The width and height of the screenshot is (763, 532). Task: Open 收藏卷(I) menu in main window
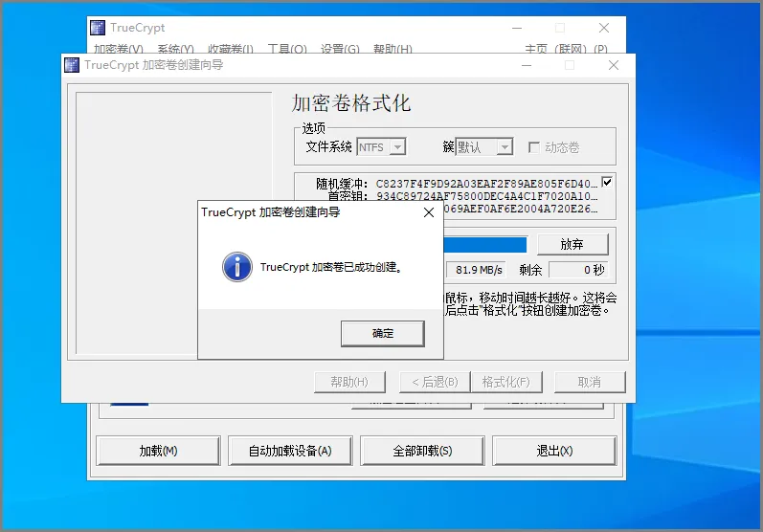(x=231, y=49)
